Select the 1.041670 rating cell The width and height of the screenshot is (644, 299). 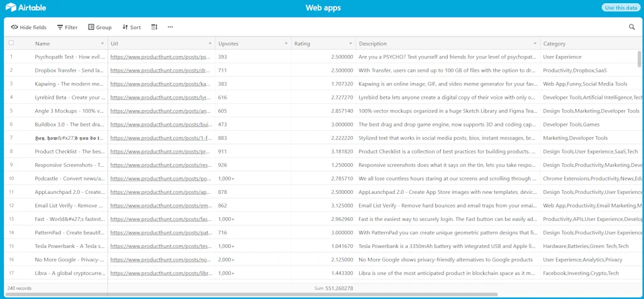[x=324, y=246]
